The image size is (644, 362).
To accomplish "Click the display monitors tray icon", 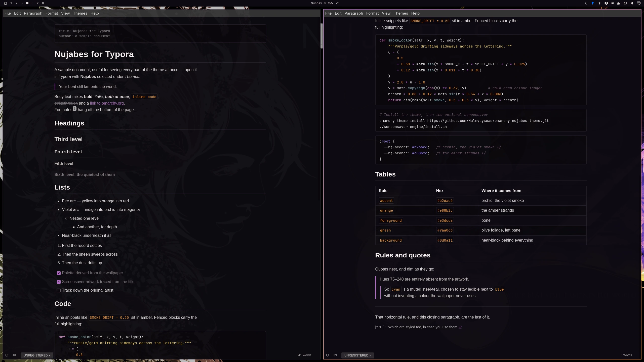I will pos(639,3).
